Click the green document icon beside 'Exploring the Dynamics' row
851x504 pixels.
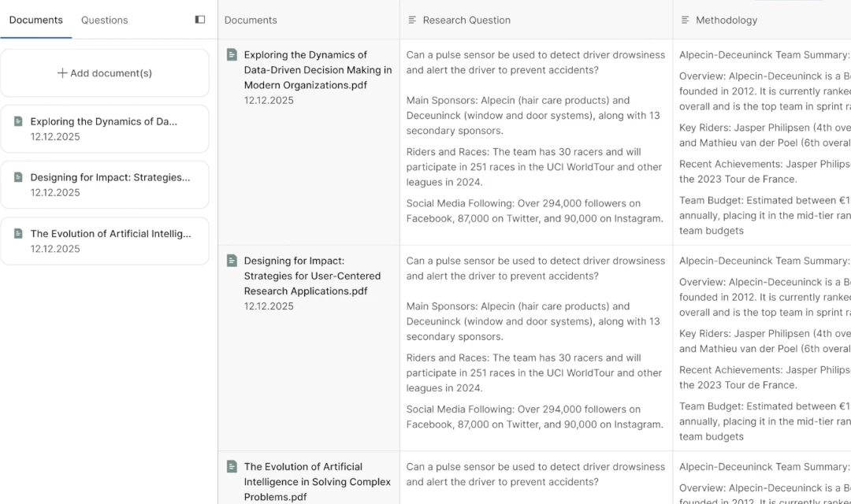[x=232, y=54]
